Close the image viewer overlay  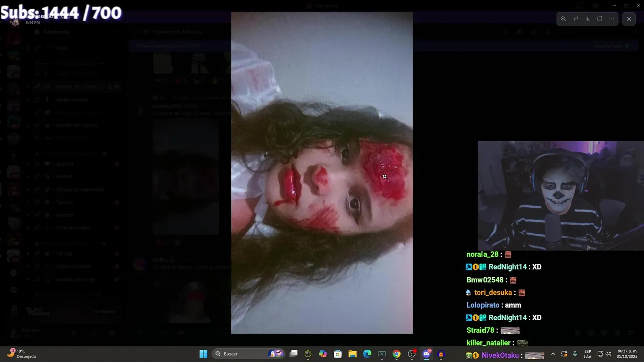pos(629,19)
